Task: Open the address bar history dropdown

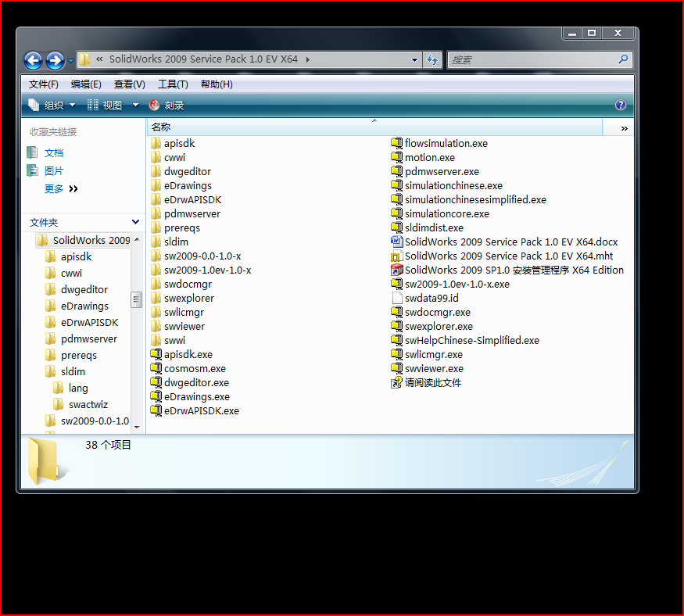Action: (414, 59)
